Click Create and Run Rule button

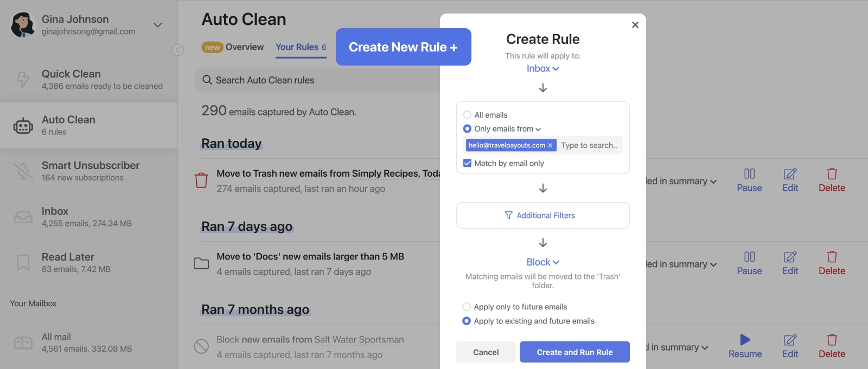coord(575,352)
